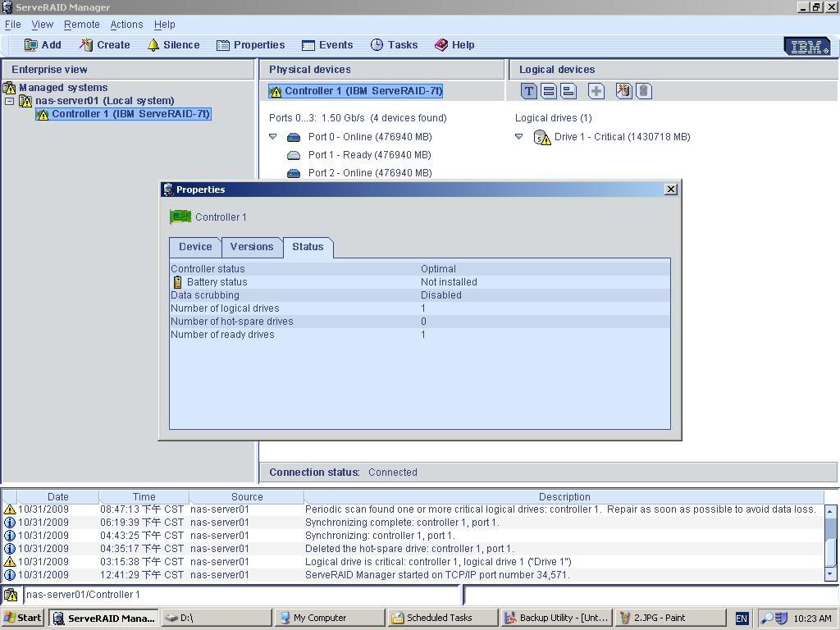840x630 pixels.
Task: Click event log scrollbar down arrow
Action: tap(830, 573)
